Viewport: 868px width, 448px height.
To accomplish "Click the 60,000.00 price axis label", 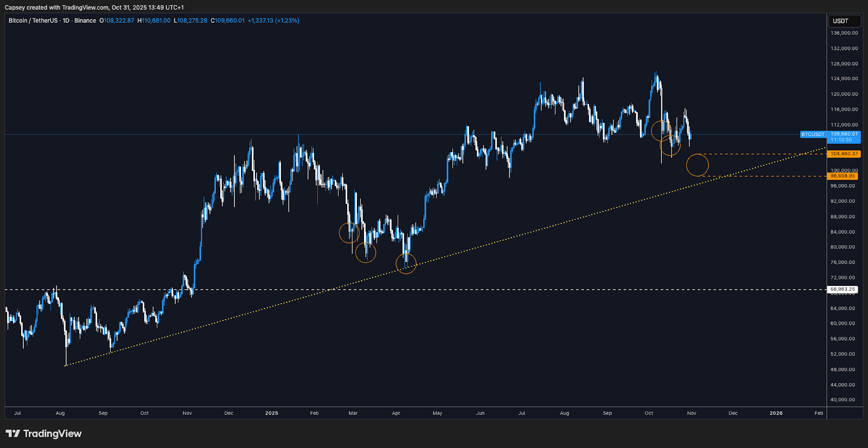I will point(843,324).
